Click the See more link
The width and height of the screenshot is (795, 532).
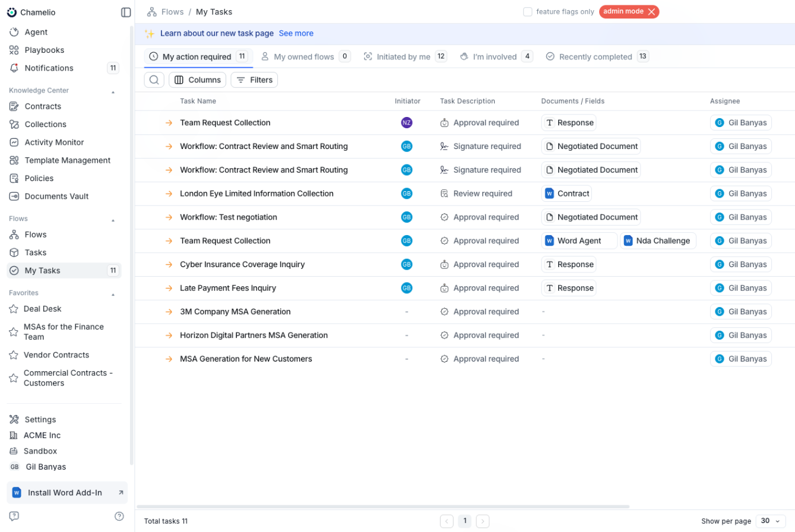pyautogui.click(x=296, y=34)
